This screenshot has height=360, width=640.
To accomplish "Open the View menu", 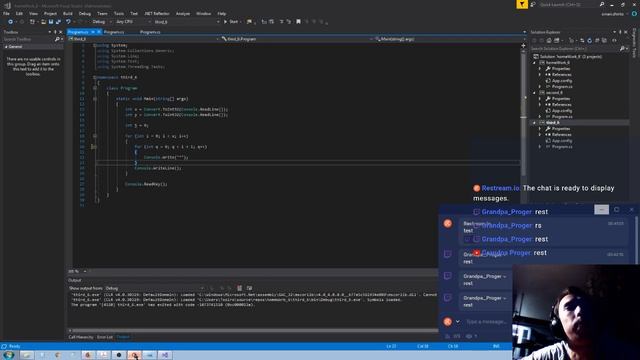I will point(33,13).
